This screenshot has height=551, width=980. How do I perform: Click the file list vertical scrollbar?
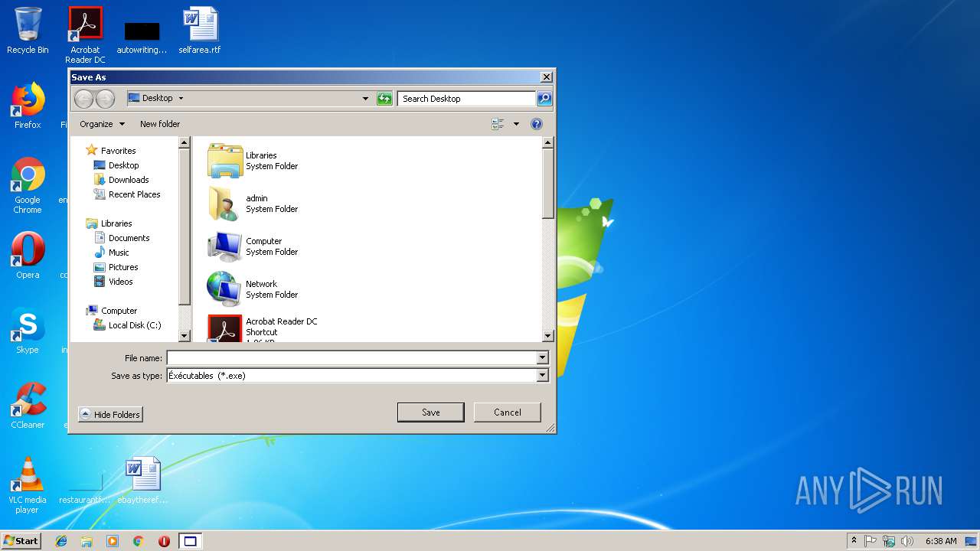tap(547, 239)
